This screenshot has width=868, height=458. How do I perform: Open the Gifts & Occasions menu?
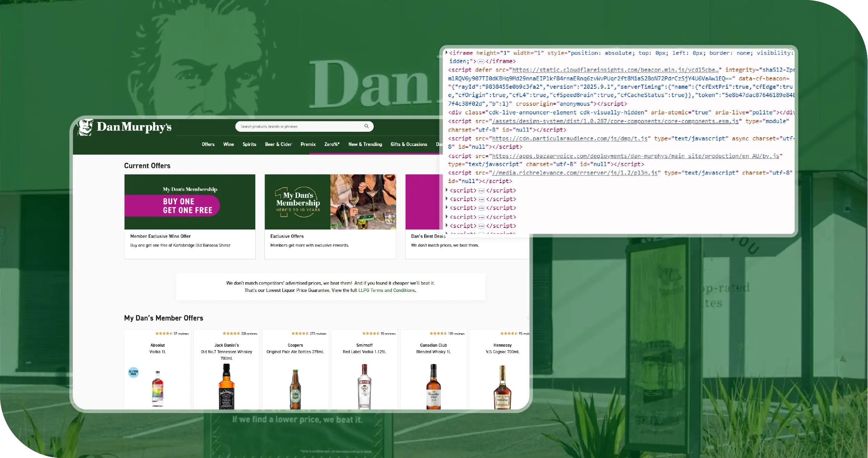[x=409, y=144]
